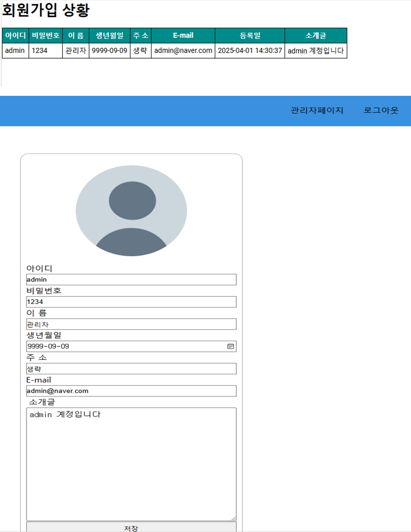Click the 로그아웃 link
This screenshot has height=532, width=411.
click(x=381, y=111)
